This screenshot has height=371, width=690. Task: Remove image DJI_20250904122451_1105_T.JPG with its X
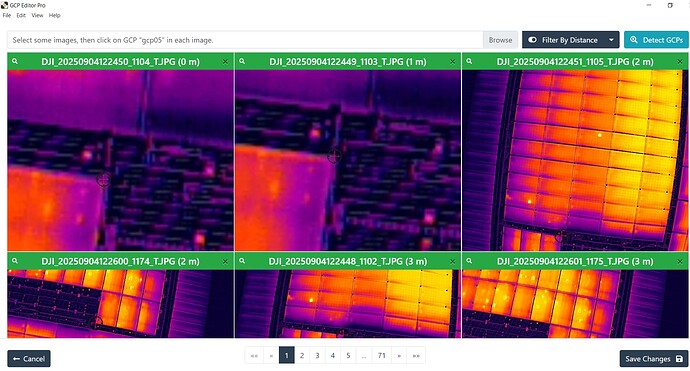tap(680, 62)
